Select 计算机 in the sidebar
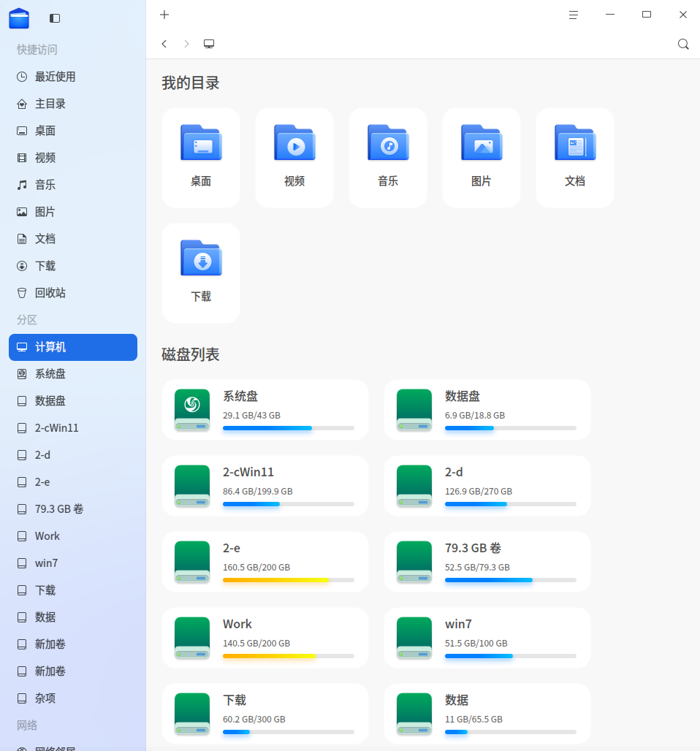 click(73, 347)
